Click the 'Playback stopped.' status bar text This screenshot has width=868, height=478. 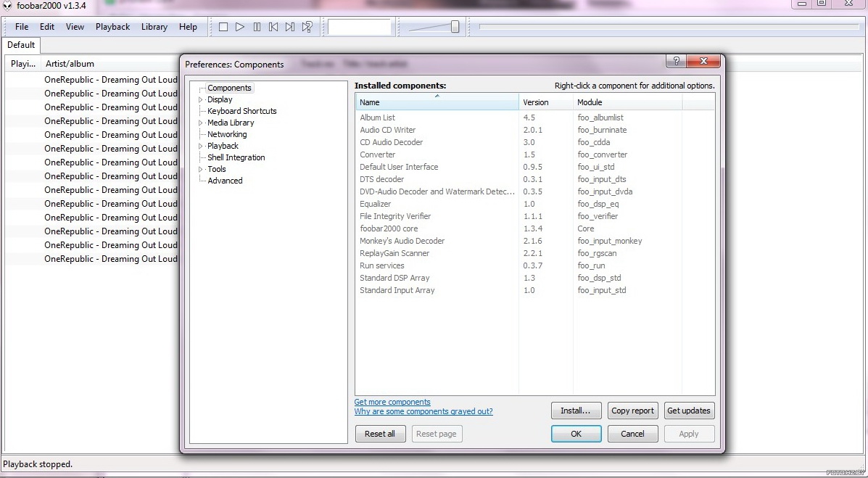38,464
